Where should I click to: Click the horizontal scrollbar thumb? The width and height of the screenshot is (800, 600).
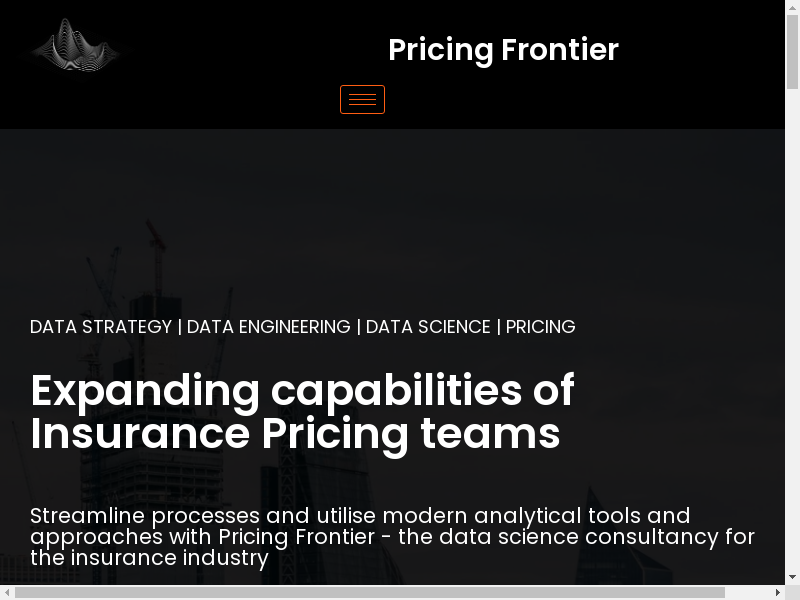(370, 593)
